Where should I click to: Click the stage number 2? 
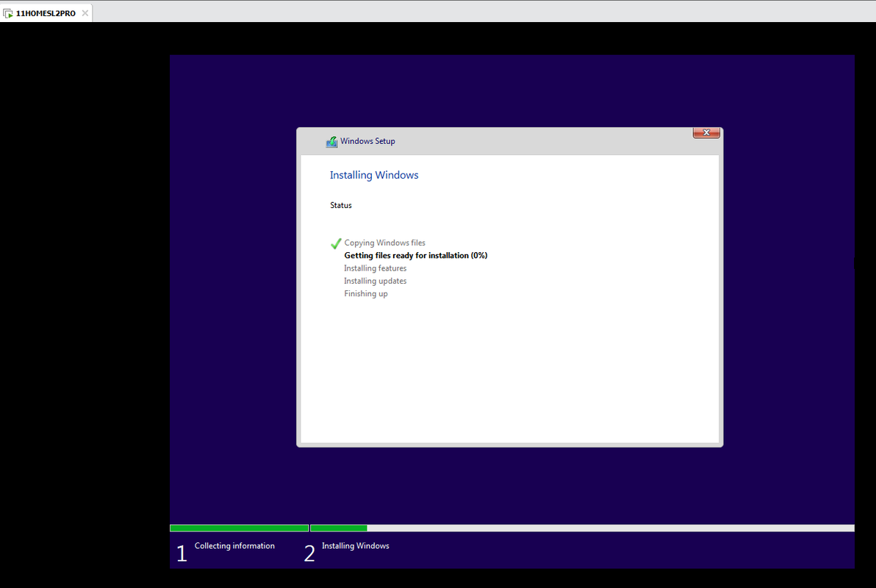tap(309, 554)
